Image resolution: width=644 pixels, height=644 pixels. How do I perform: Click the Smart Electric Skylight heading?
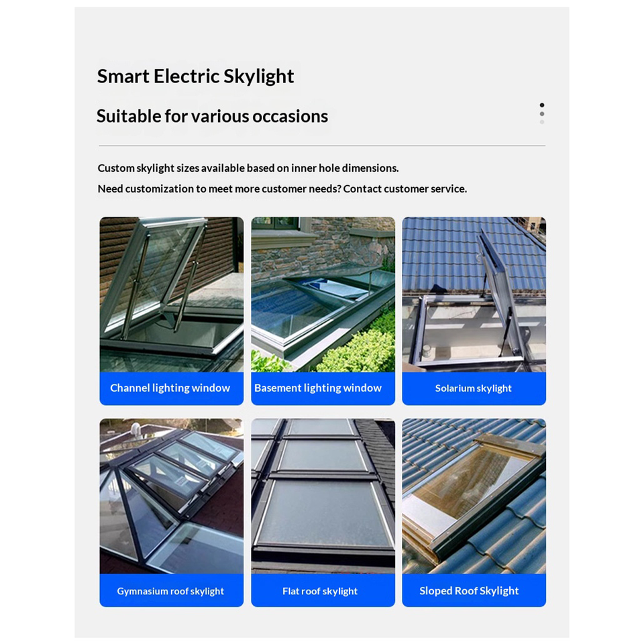pos(195,76)
